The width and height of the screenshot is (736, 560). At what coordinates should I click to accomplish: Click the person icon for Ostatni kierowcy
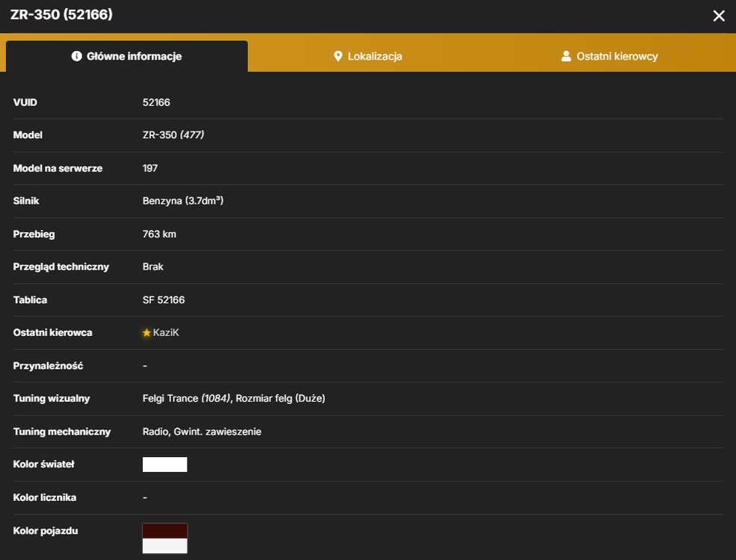[566, 56]
